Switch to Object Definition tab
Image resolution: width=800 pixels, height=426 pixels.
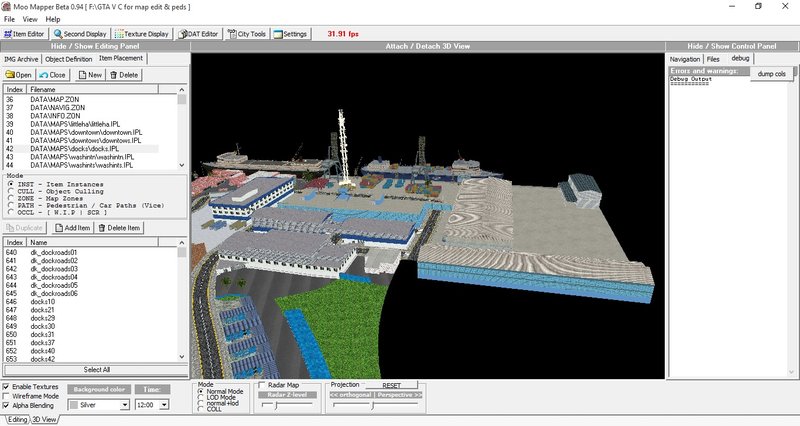(x=68, y=59)
